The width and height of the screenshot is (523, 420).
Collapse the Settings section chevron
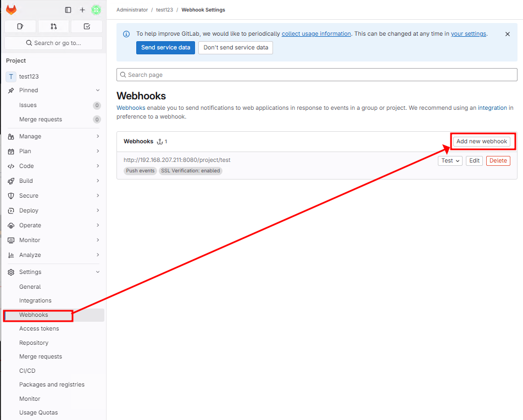coord(98,272)
